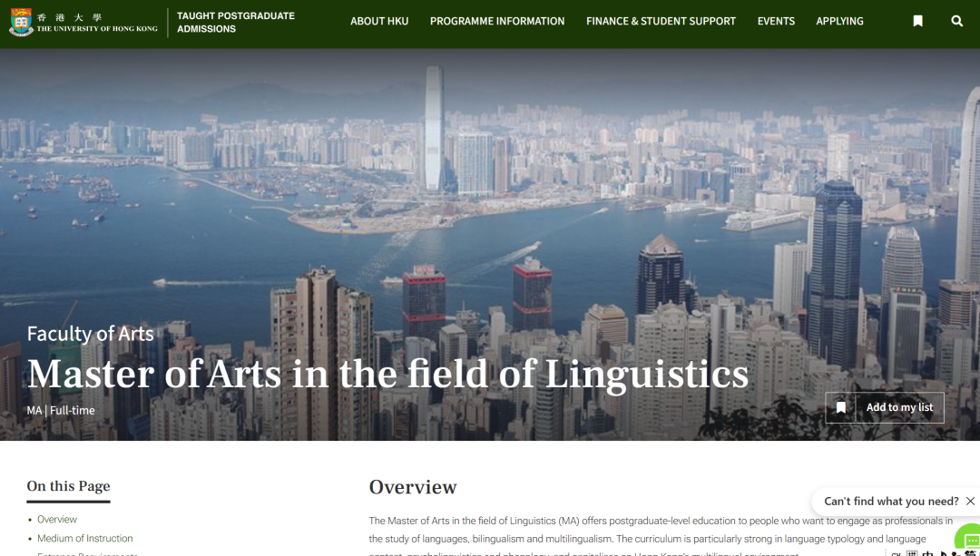Click the Taught Postgraduate Admissions site title
The image size is (980, 556).
coord(236,22)
